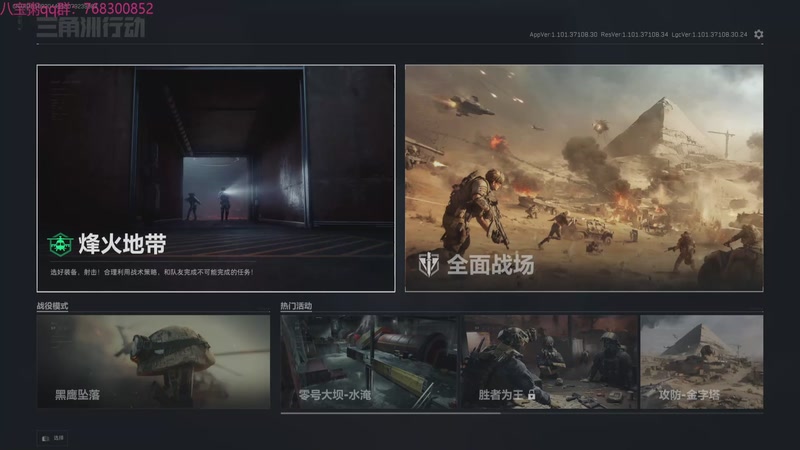Click the 三角洲行动 game logo
Viewport: 800px width, 450px height.
pos(91,28)
